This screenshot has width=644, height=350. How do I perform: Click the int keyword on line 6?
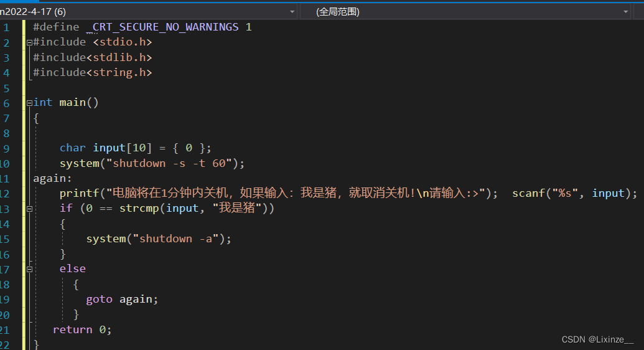click(x=43, y=102)
